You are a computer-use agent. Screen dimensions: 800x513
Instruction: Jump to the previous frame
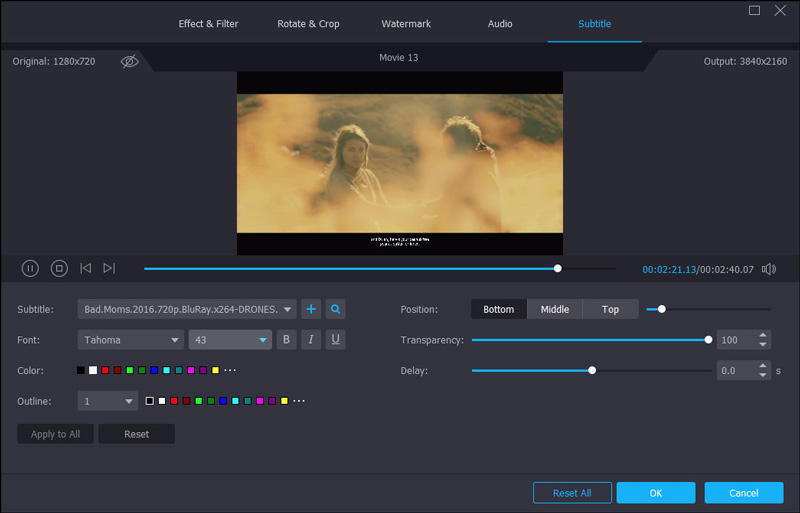[85, 268]
